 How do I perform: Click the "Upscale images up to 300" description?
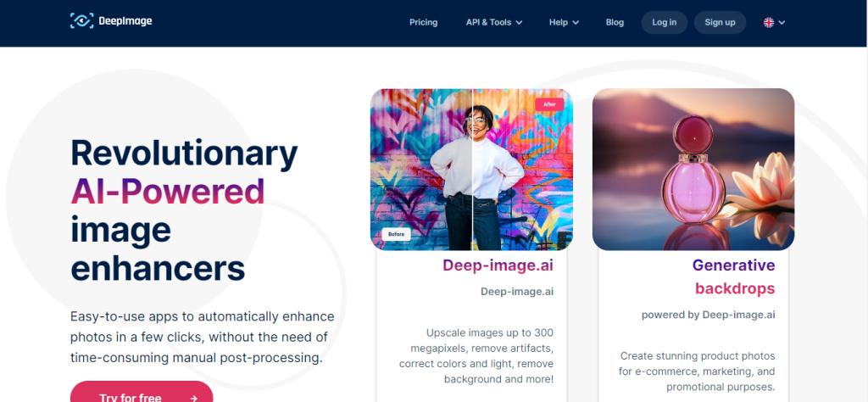tap(476, 356)
